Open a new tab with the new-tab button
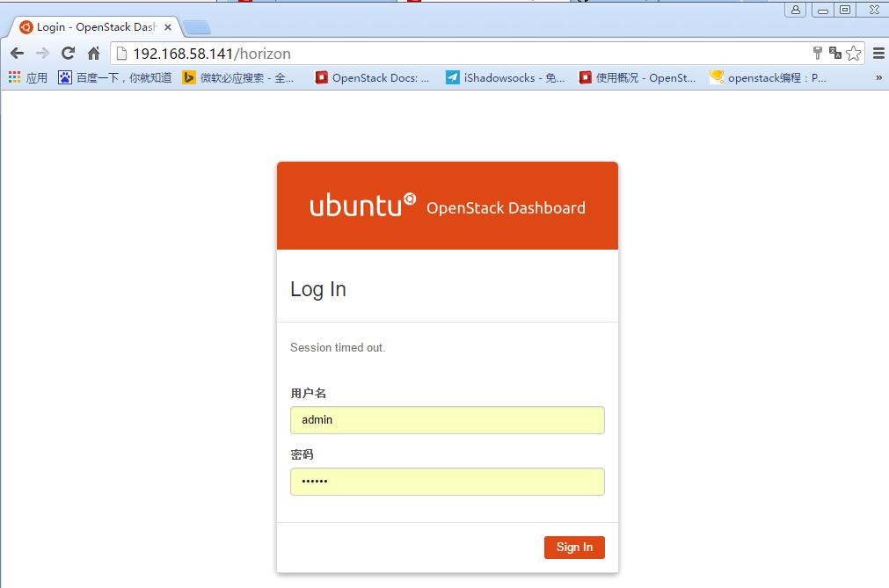 click(197, 27)
